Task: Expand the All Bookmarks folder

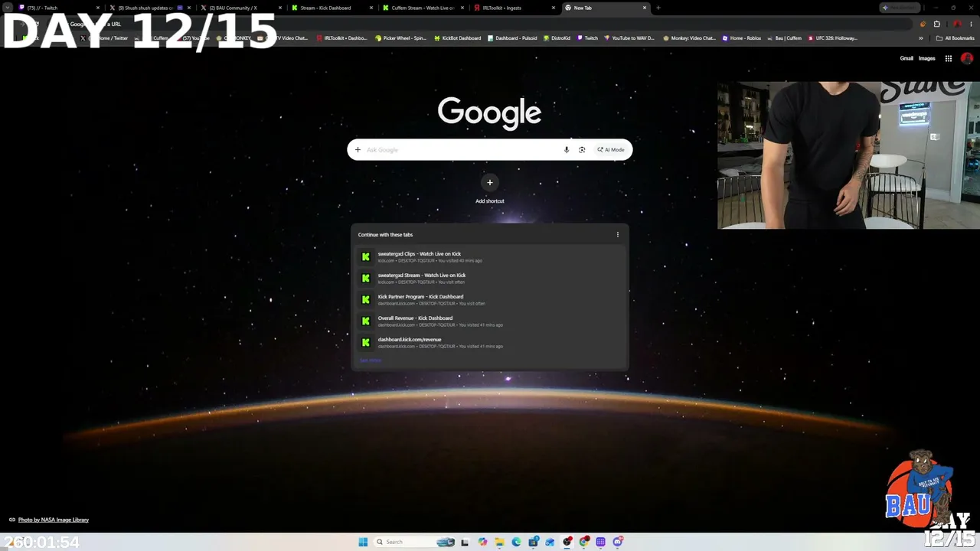Action: click(955, 38)
